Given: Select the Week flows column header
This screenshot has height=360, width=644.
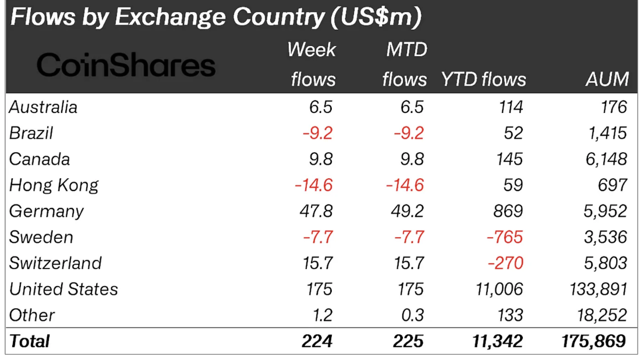Looking at the screenshot, I should tap(313, 65).
